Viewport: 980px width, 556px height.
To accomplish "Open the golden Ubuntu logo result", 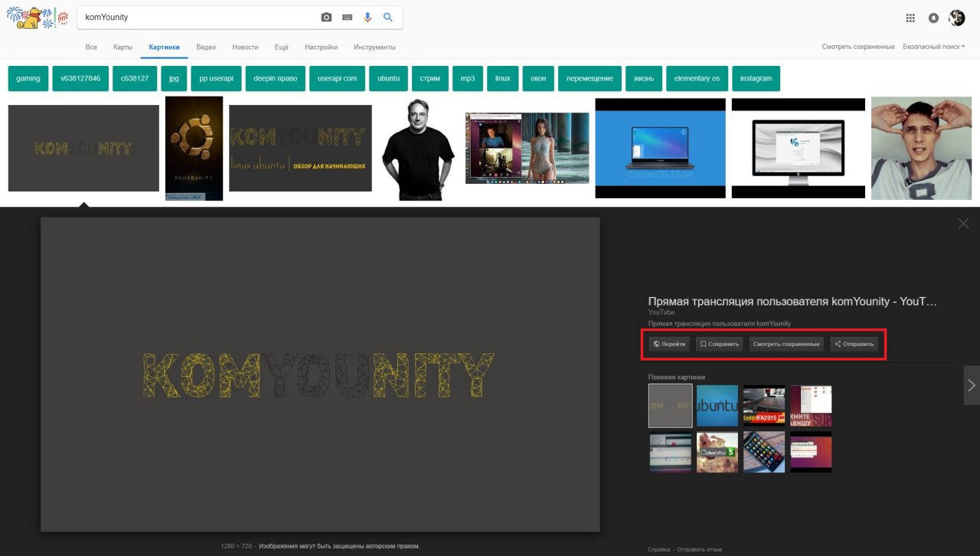I will pos(194,148).
